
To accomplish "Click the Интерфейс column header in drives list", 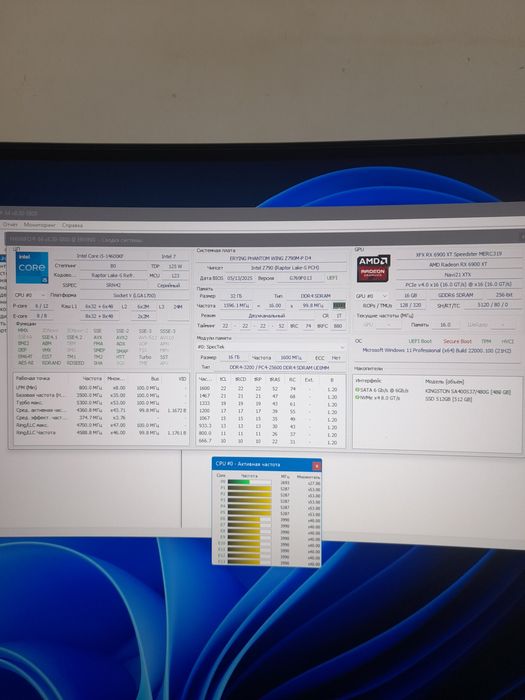I will [x=368, y=381].
